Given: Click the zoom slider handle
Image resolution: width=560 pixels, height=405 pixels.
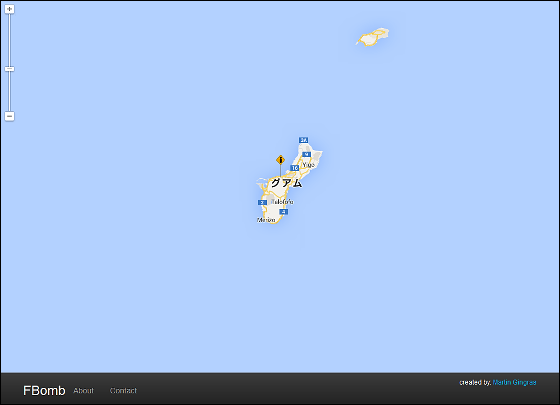Looking at the screenshot, I should coord(10,69).
